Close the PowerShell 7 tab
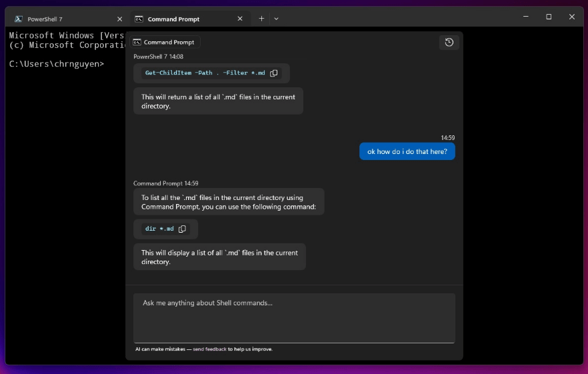The image size is (588, 374). click(x=119, y=19)
